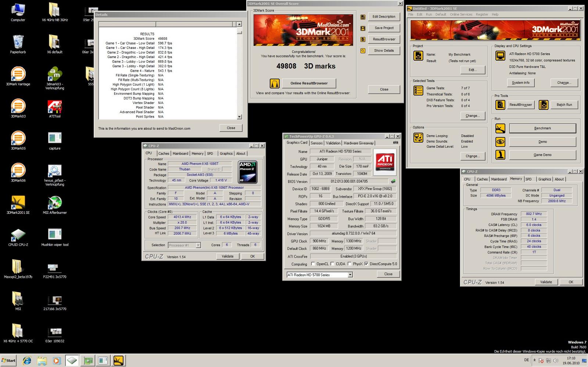Click the Close button in GPU-Z
The width and height of the screenshot is (588, 367).
pyautogui.click(x=388, y=274)
